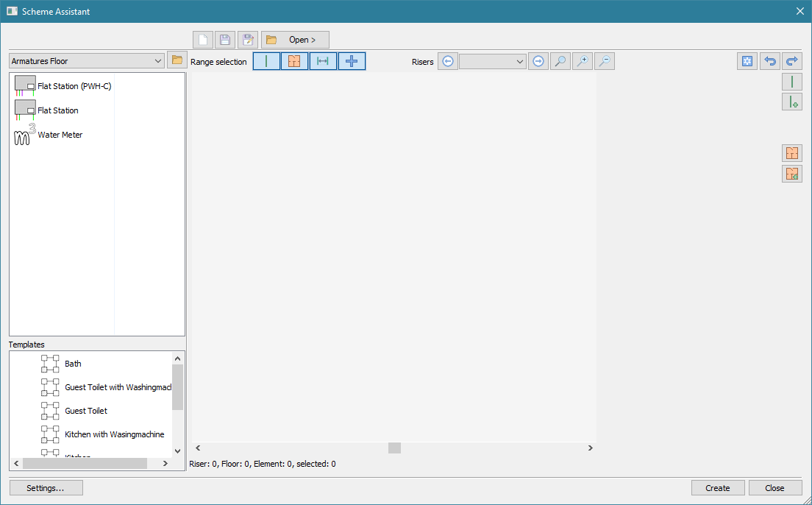Toggle flat range selection orange floorplan button
The height and width of the screenshot is (505, 812).
(x=295, y=61)
